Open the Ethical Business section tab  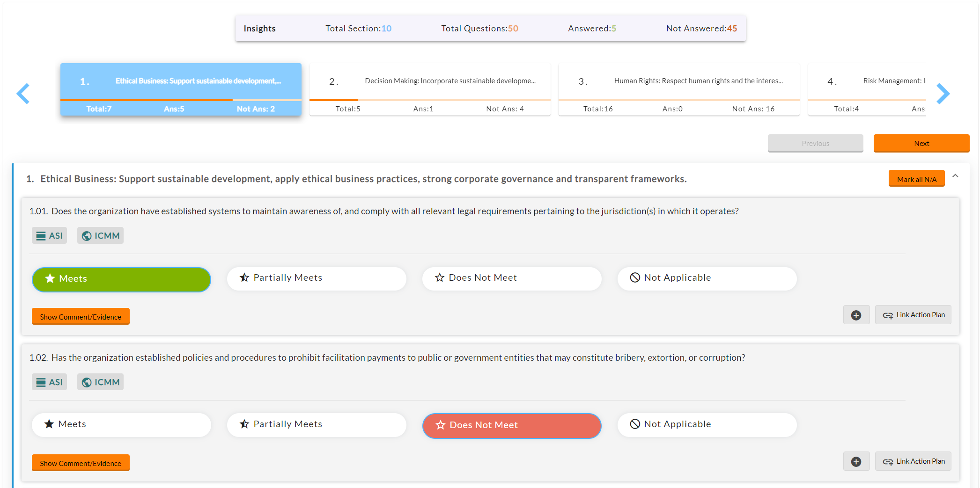[x=181, y=89]
